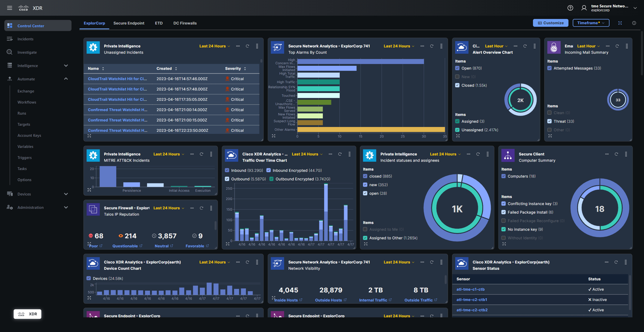
Task: Switch to the DC Firewalls tab
Action: (185, 23)
